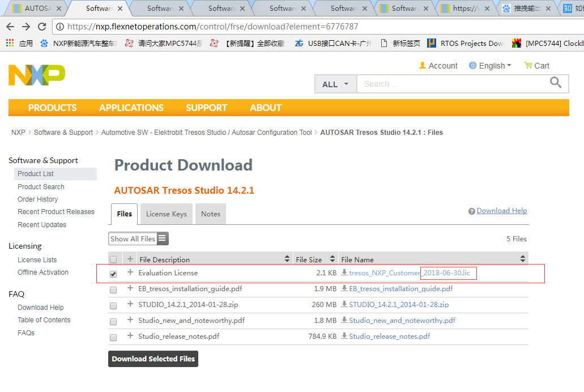The image size is (584, 392).
Task: Click the globe icon beside English
Action: (472, 65)
